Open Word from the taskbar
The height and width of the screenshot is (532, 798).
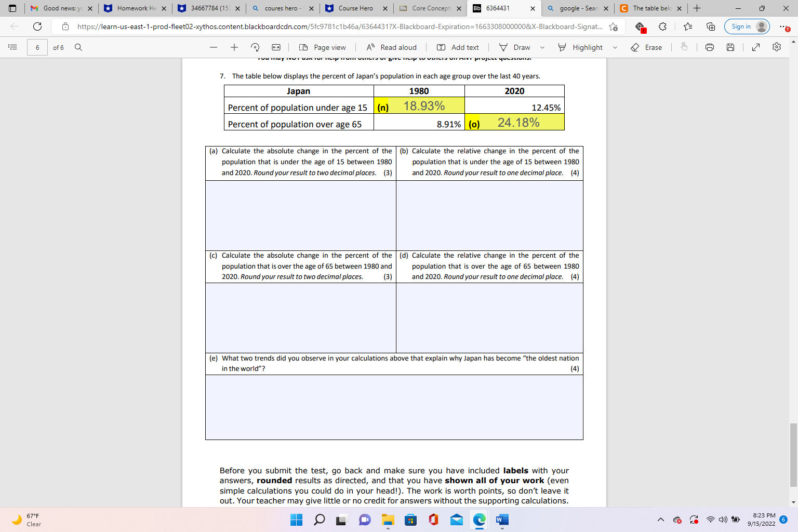tap(501, 520)
